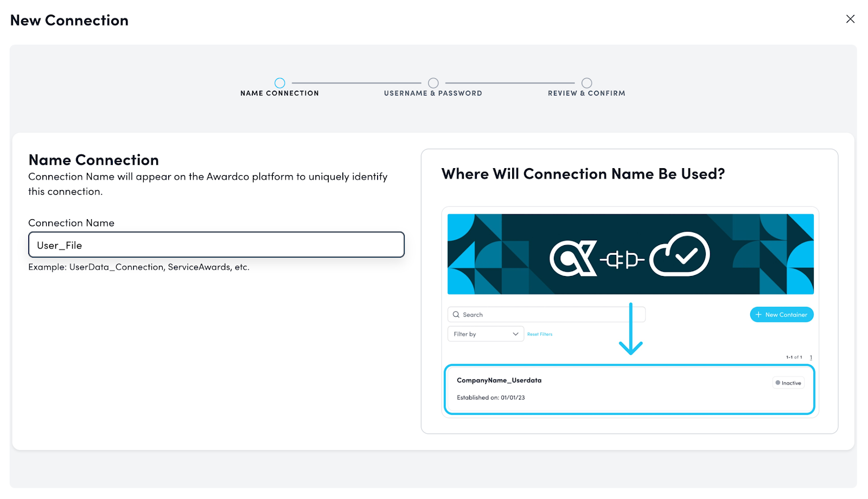
Task: Click the USERNAME & PASSWORD step label
Action: tap(433, 93)
